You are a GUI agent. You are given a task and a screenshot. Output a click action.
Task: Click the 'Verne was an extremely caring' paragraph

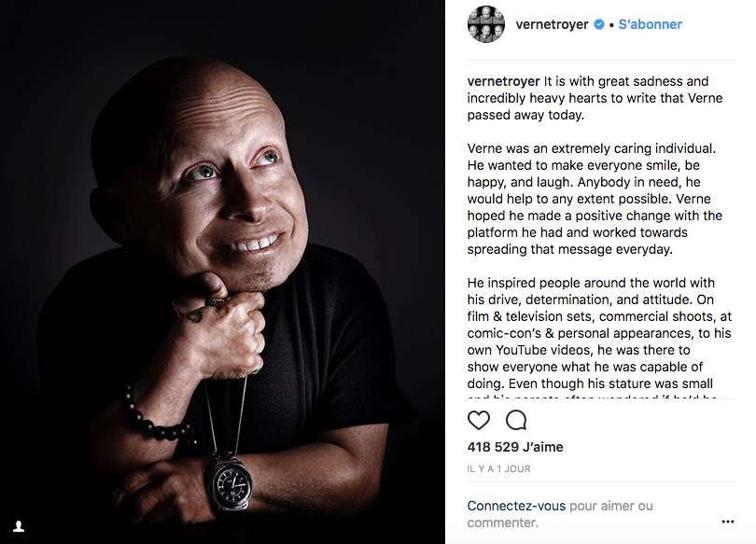595,199
